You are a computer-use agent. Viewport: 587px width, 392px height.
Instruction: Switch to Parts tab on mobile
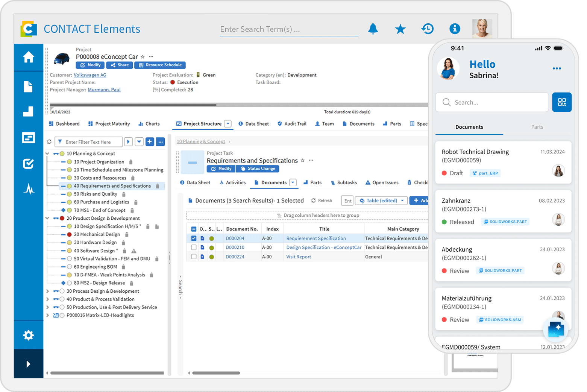537,127
